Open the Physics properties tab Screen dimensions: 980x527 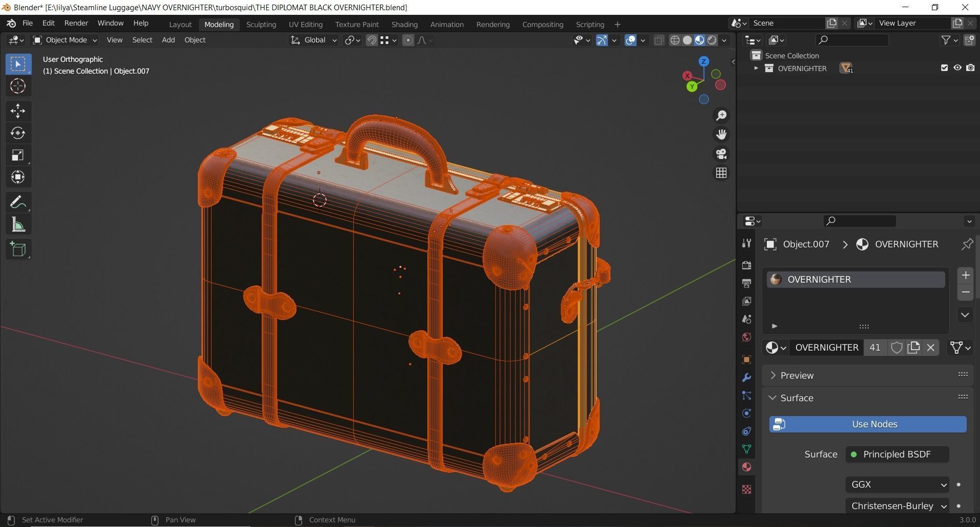coord(746,414)
